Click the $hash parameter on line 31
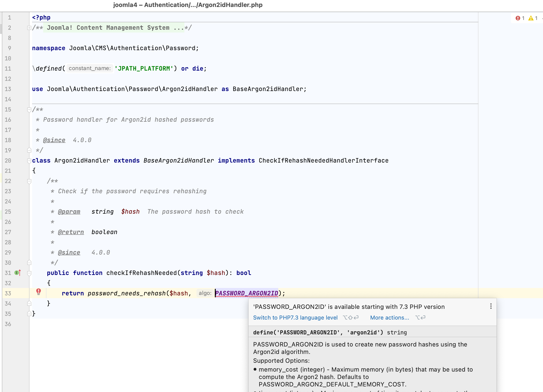 pos(216,273)
